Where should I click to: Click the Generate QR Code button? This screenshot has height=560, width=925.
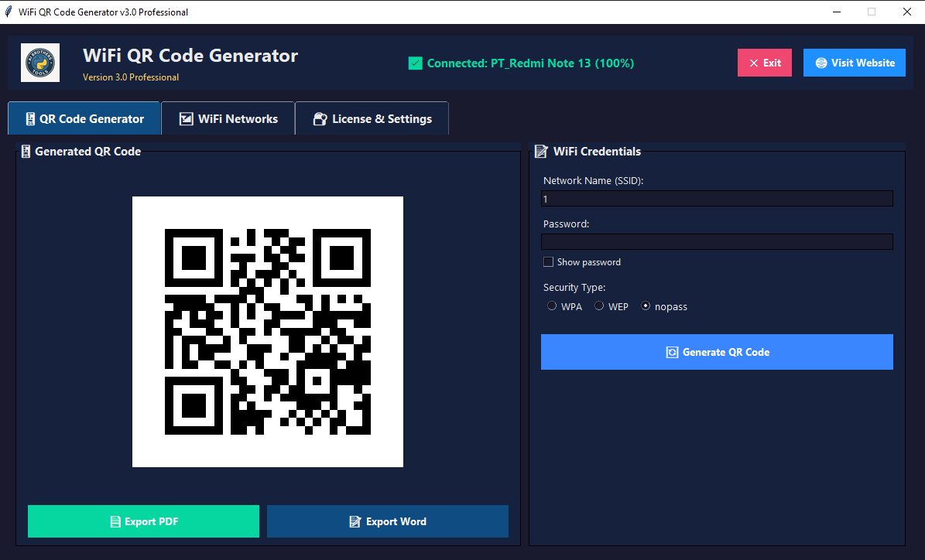[717, 352]
